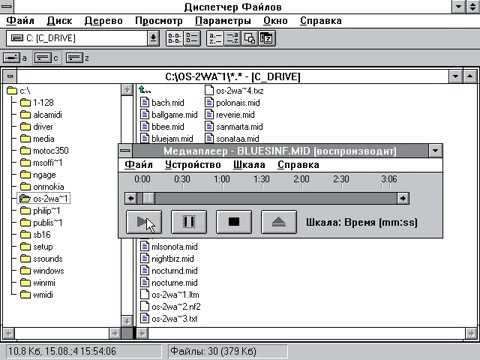
Task: Open the Файл menu in Media Player
Action: (x=139, y=165)
